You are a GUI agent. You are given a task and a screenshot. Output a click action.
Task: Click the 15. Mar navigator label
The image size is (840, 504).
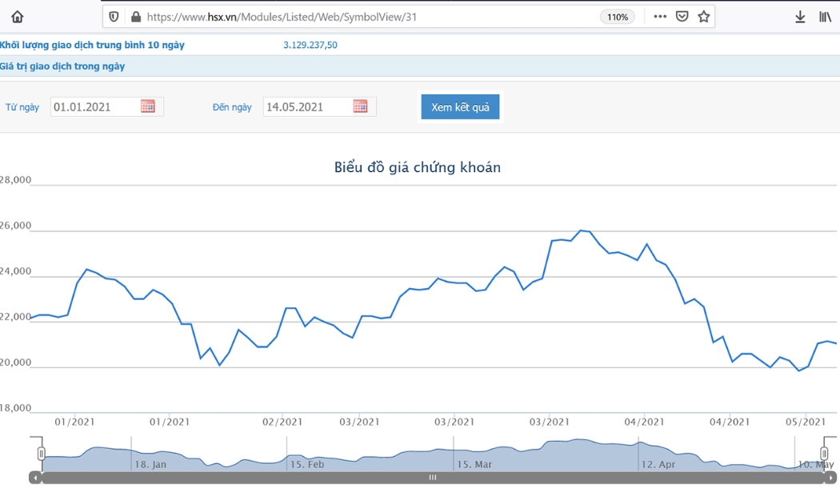[x=474, y=464]
